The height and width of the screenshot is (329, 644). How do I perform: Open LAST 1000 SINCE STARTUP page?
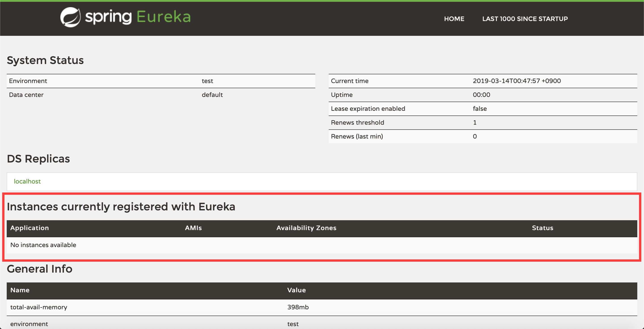click(525, 19)
